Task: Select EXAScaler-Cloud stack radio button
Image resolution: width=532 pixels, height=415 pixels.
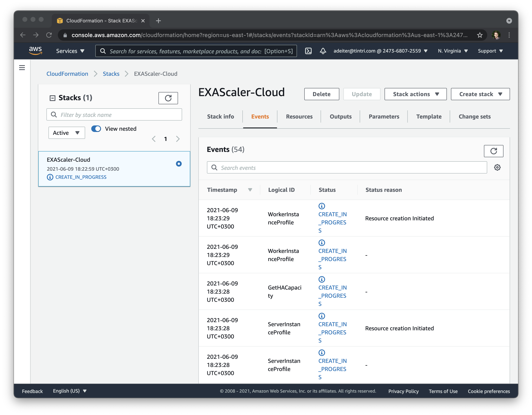Action: coord(179,164)
